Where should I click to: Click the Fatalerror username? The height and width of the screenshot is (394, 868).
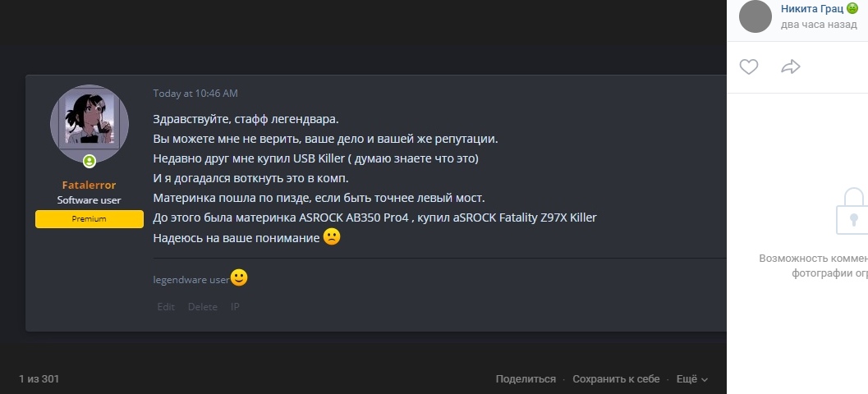pos(89,185)
